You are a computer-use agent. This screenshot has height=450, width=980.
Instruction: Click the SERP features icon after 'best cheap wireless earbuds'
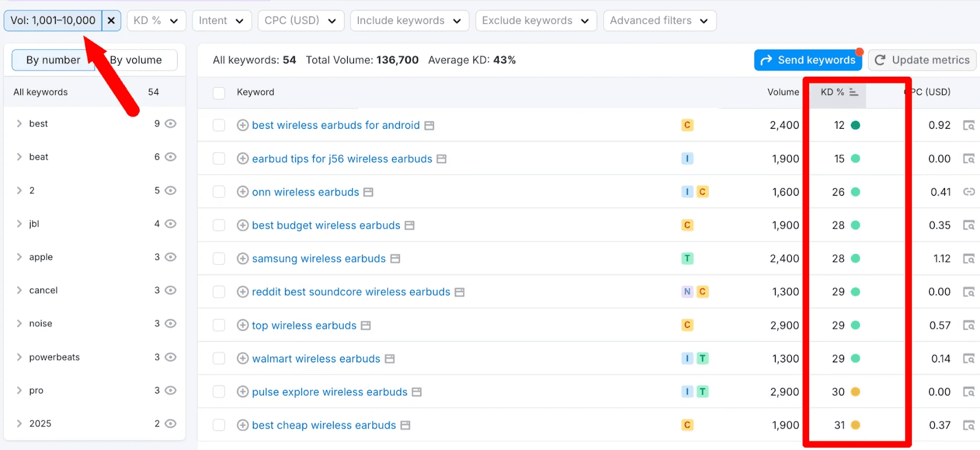click(x=405, y=425)
